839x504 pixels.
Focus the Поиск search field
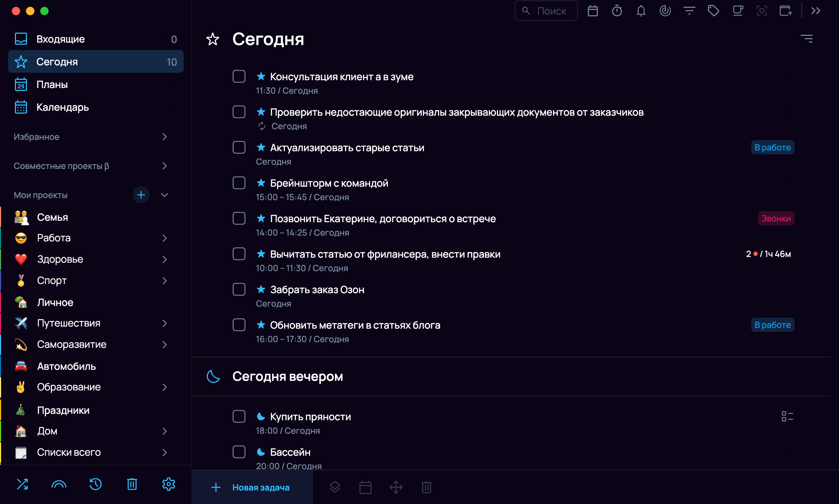551,11
